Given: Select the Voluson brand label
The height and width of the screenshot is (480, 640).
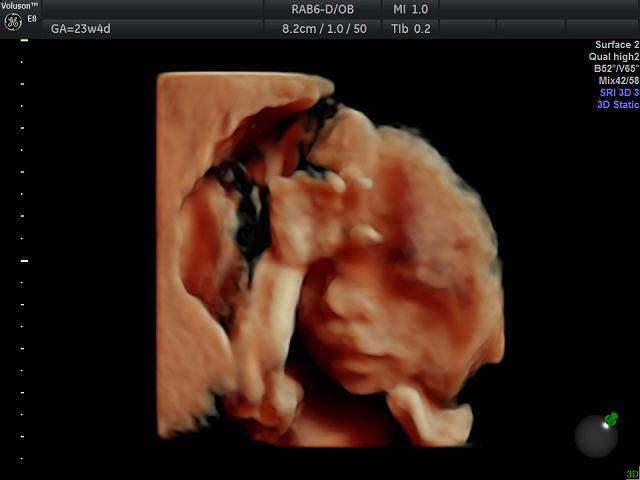Looking at the screenshot, I should pyautogui.click(x=21, y=6).
